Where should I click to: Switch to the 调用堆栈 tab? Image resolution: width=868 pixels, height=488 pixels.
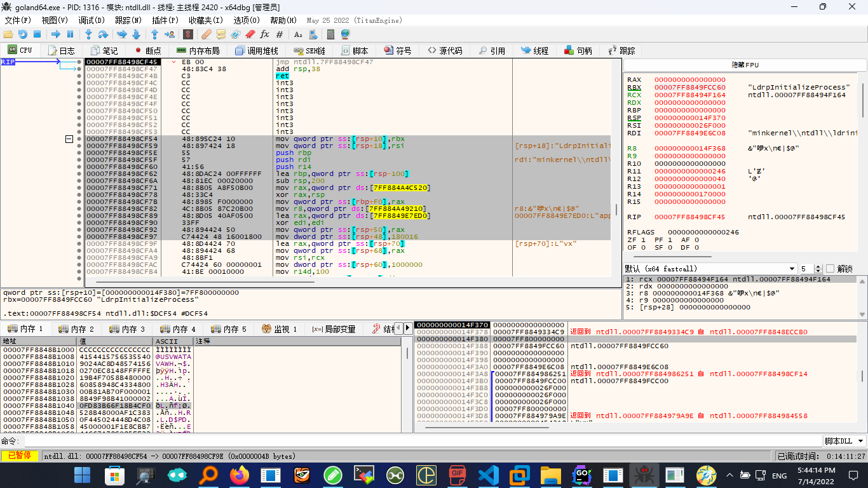pyautogui.click(x=256, y=50)
